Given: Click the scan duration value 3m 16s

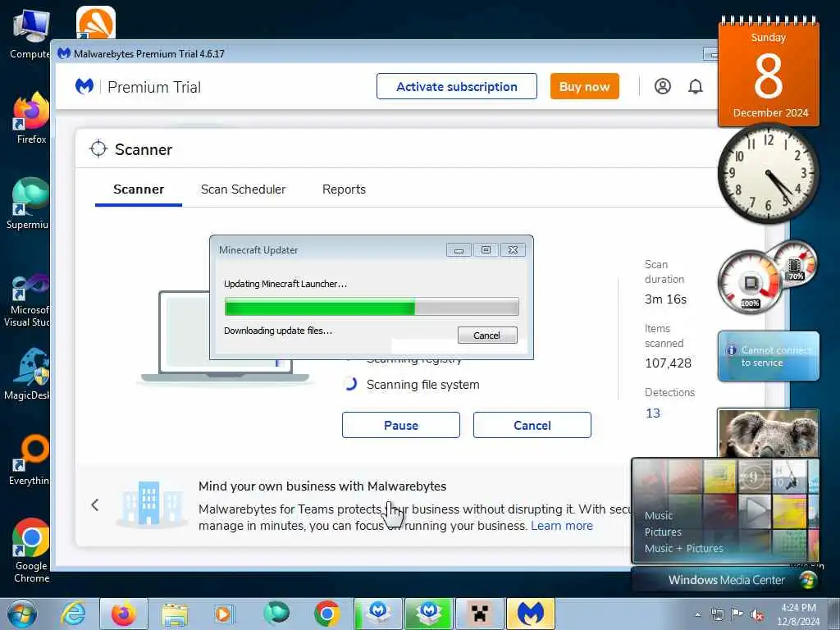Looking at the screenshot, I should 665,299.
